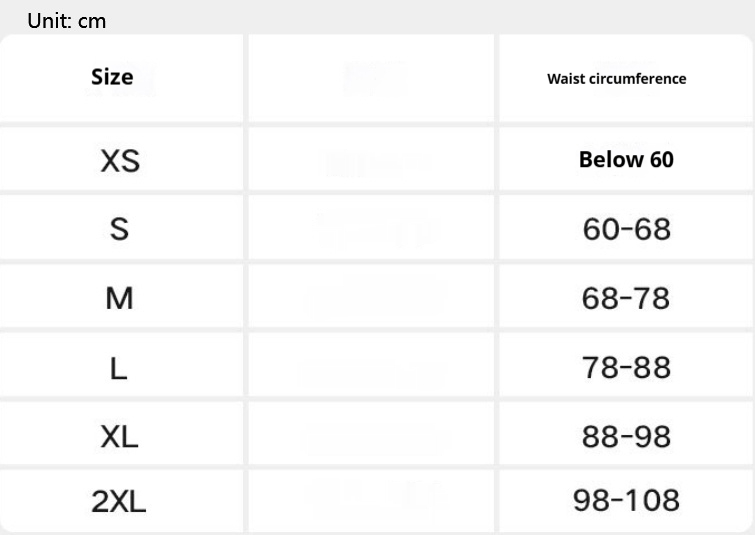The height and width of the screenshot is (535, 755).
Task: Click the blurred middle column header cell
Action: (x=372, y=78)
